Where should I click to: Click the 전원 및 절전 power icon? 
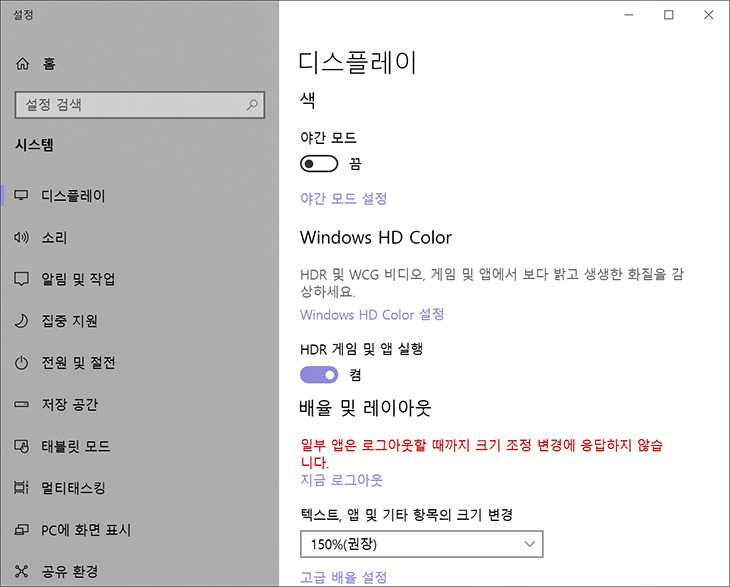coord(21,363)
